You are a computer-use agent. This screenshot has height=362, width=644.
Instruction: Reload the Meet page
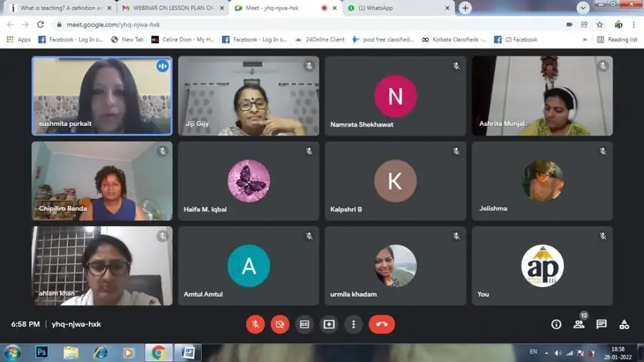pos(40,24)
